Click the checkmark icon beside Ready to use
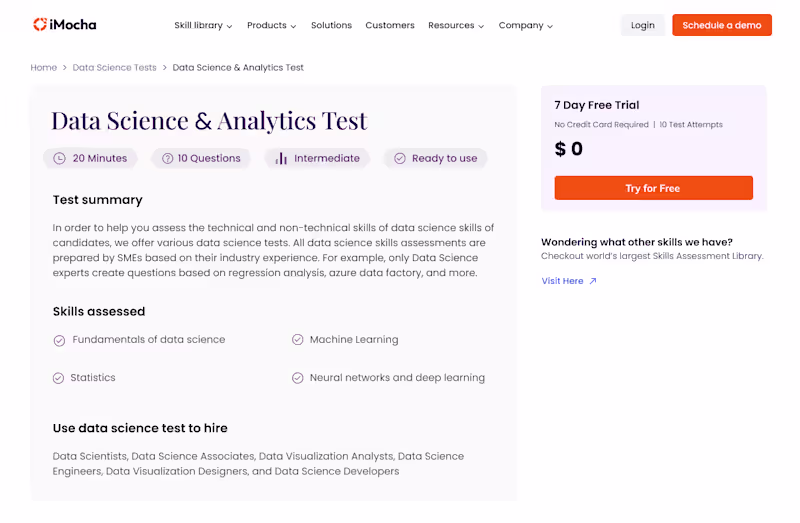Viewport: 800px width, 523px height. coord(400,158)
